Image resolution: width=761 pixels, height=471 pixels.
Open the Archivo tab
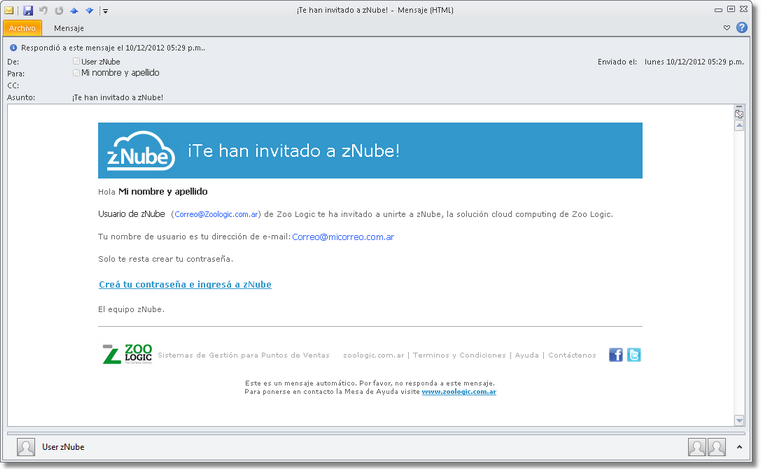22,28
